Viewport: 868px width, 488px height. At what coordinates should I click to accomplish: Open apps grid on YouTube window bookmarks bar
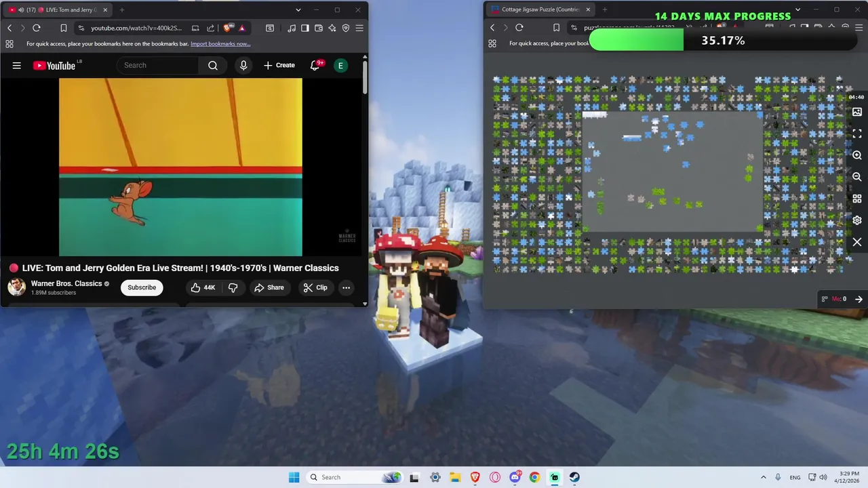[9, 44]
